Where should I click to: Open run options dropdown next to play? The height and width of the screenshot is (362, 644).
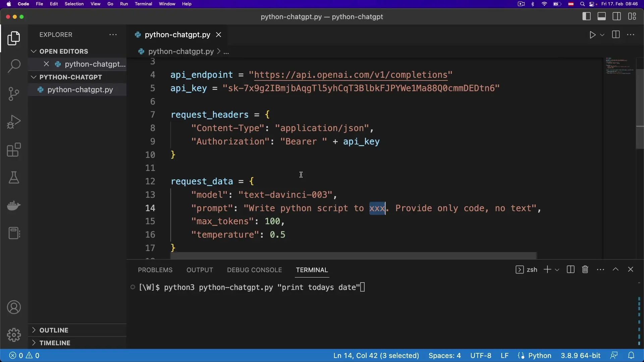602,35
